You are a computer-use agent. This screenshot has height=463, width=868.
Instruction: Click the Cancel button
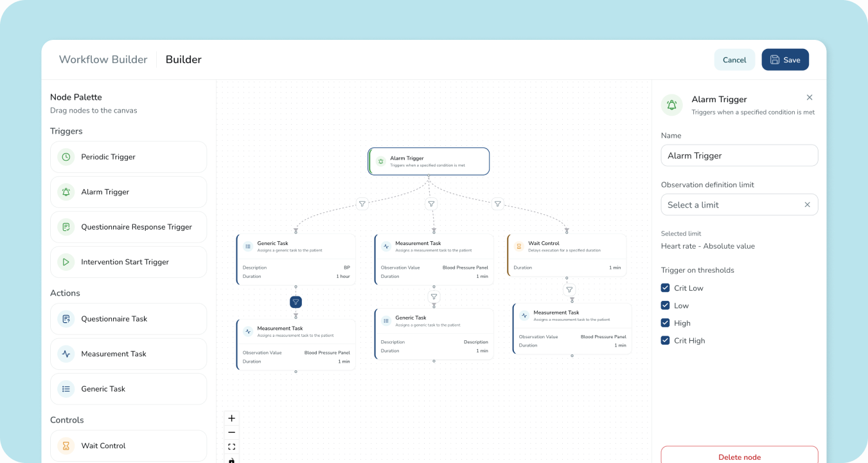[x=734, y=60]
